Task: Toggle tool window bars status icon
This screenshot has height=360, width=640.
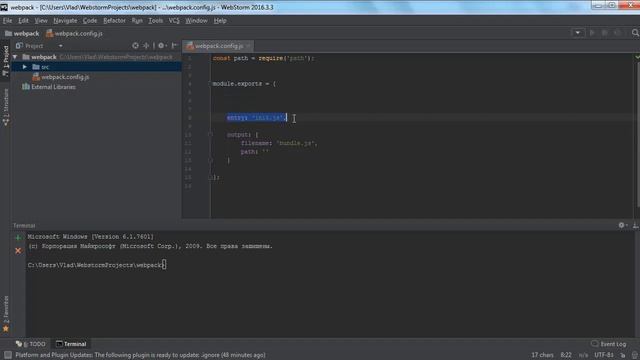Action: point(8,355)
